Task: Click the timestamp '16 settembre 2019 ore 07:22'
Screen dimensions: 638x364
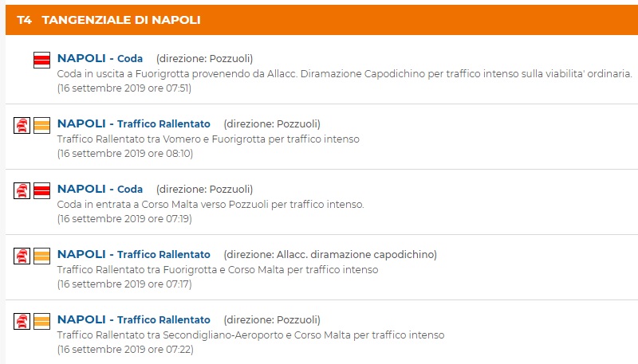Action: pos(125,349)
